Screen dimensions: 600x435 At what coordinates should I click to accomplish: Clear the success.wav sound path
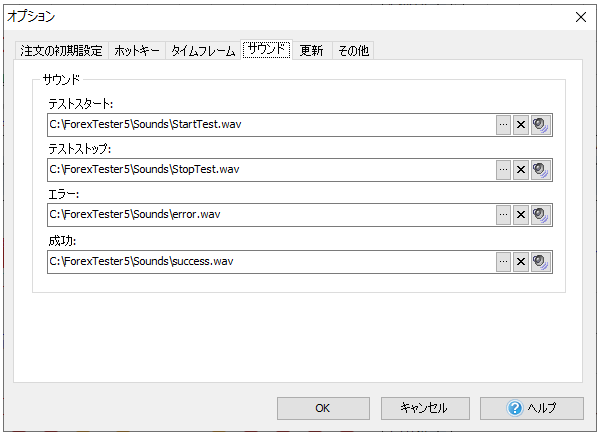pos(520,261)
